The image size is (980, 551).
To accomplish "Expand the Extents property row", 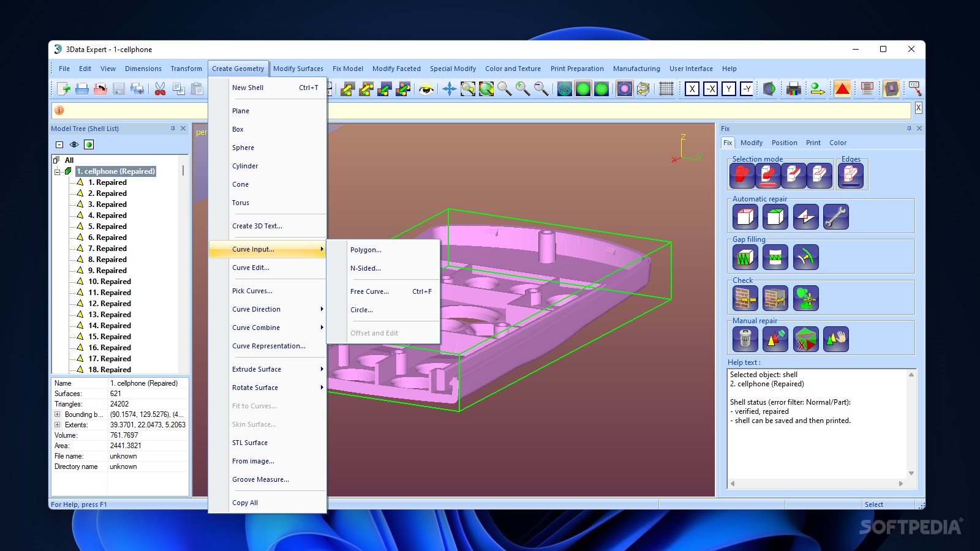I will pos(58,425).
